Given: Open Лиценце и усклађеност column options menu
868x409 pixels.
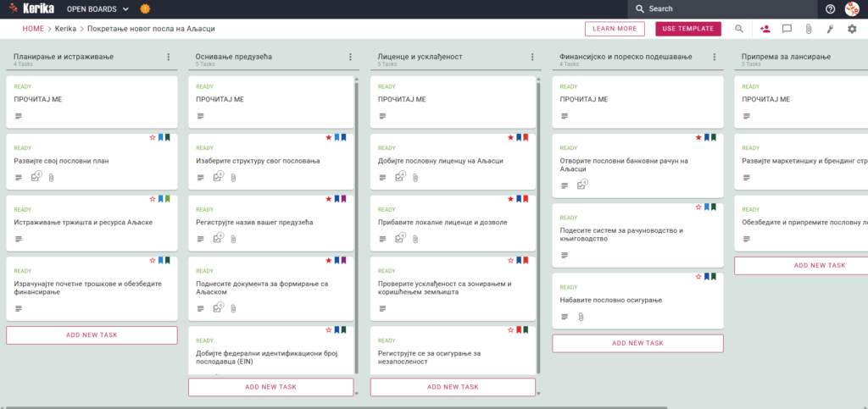Looking at the screenshot, I should click(532, 57).
